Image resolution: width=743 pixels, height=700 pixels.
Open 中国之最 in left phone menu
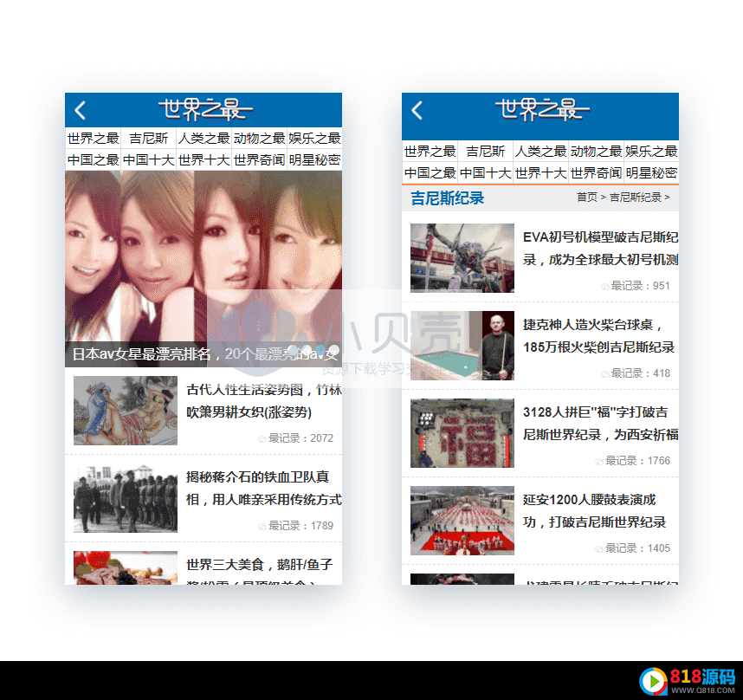pyautogui.click(x=93, y=159)
